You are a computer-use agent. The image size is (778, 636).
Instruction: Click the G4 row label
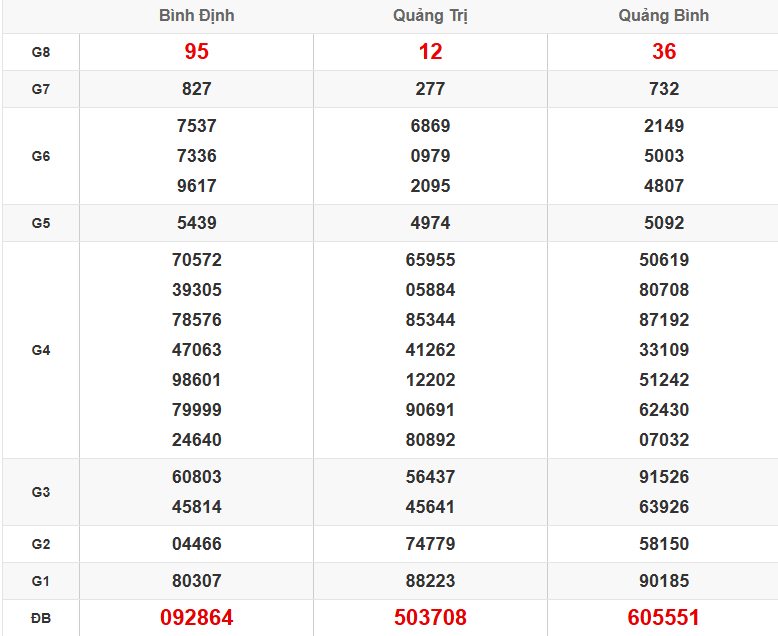point(40,350)
